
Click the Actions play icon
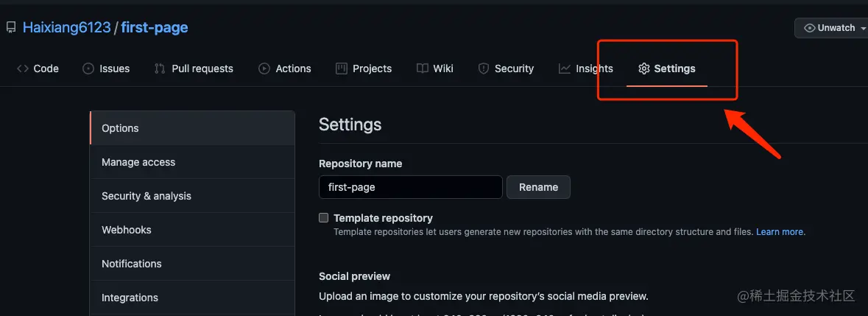[264, 69]
